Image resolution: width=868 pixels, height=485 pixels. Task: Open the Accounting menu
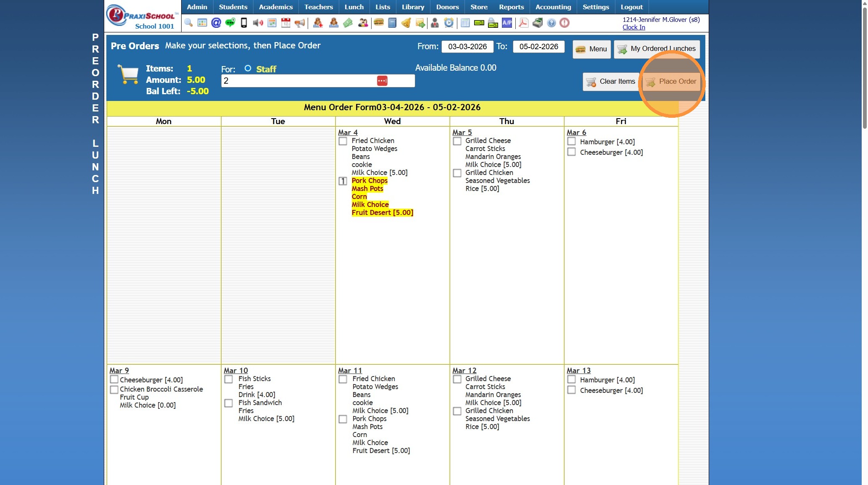click(553, 7)
